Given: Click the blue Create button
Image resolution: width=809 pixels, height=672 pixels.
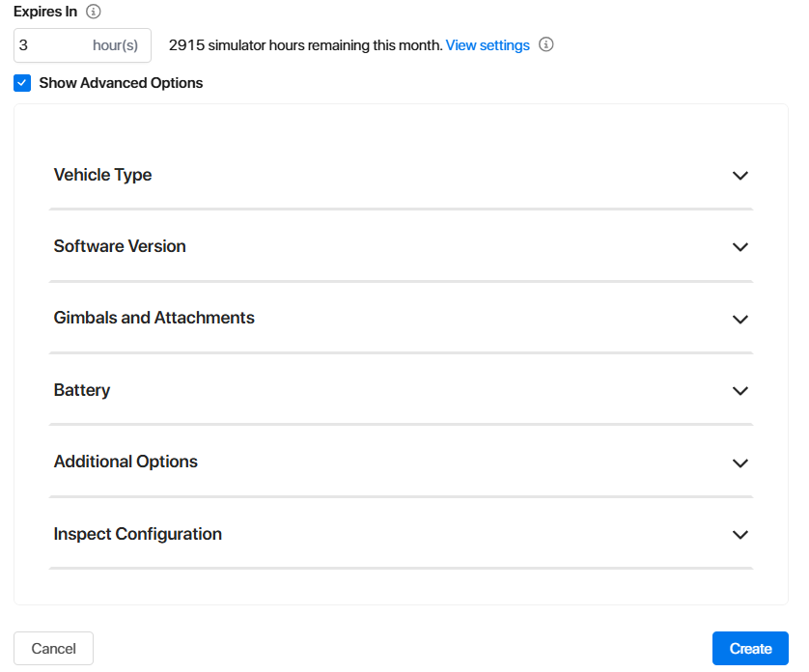Looking at the screenshot, I should coord(750,649).
